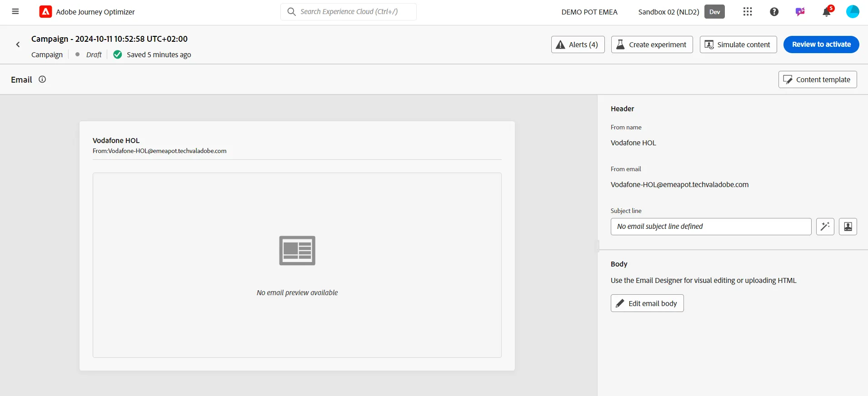Click the Adobe Journey Optimizer title
The width and height of the screenshot is (868, 396).
tap(95, 12)
